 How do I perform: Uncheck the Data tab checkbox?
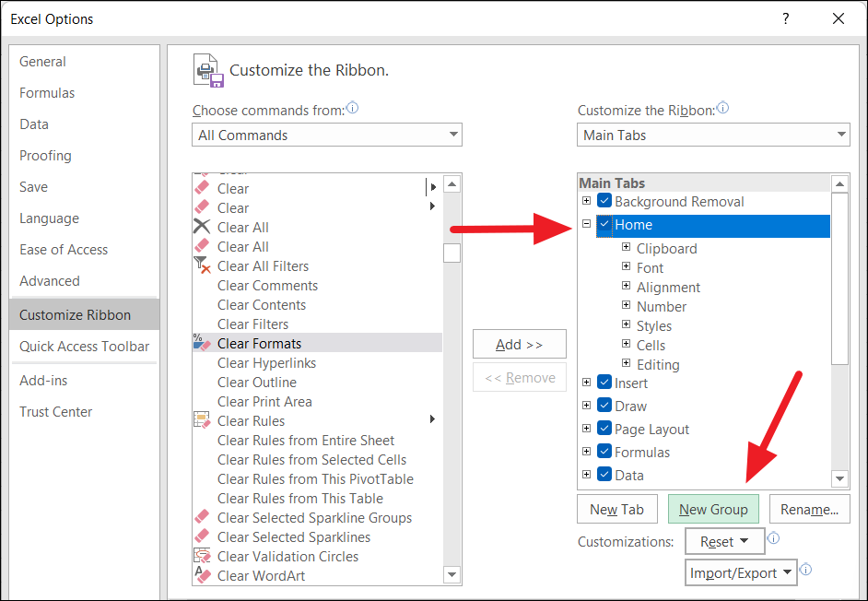604,475
